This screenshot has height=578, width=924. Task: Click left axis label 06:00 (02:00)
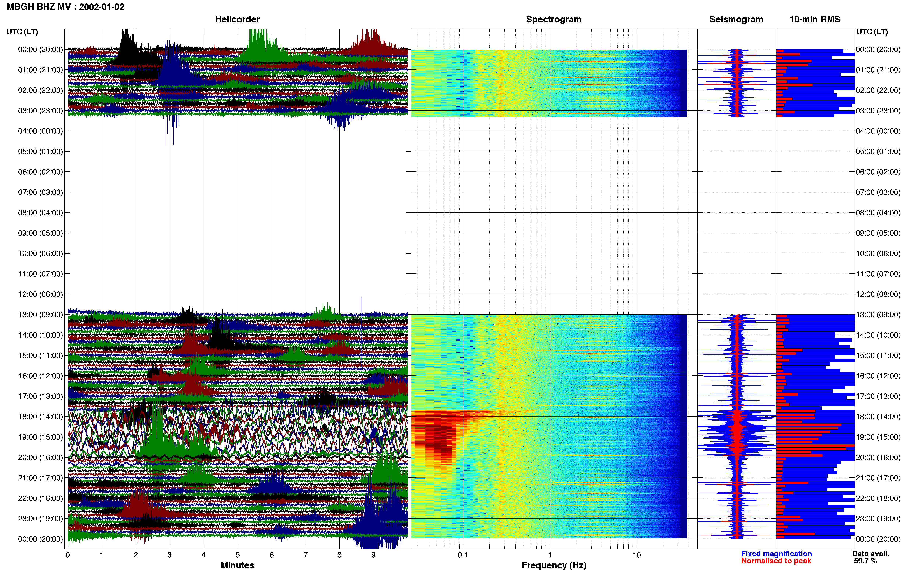[41, 172]
